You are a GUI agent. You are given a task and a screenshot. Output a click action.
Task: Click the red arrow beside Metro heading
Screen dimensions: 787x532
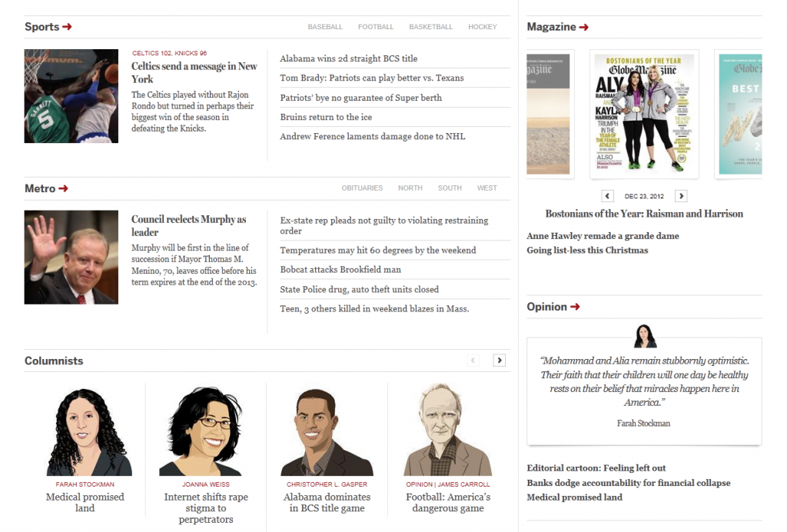[63, 188]
